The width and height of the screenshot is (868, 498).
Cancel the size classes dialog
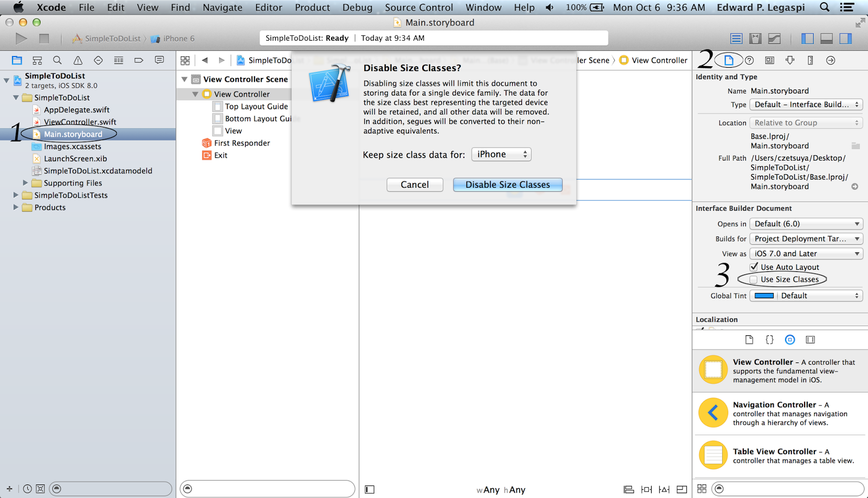[x=415, y=185]
